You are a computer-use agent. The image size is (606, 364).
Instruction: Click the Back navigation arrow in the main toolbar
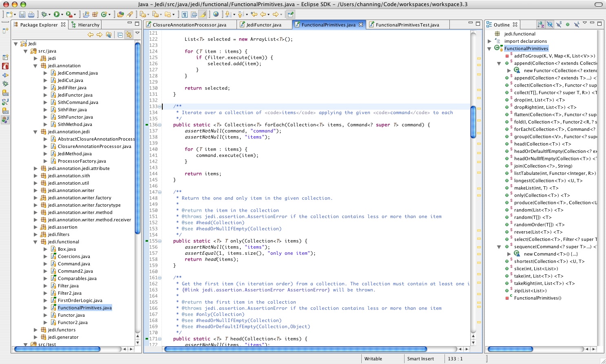263,14
